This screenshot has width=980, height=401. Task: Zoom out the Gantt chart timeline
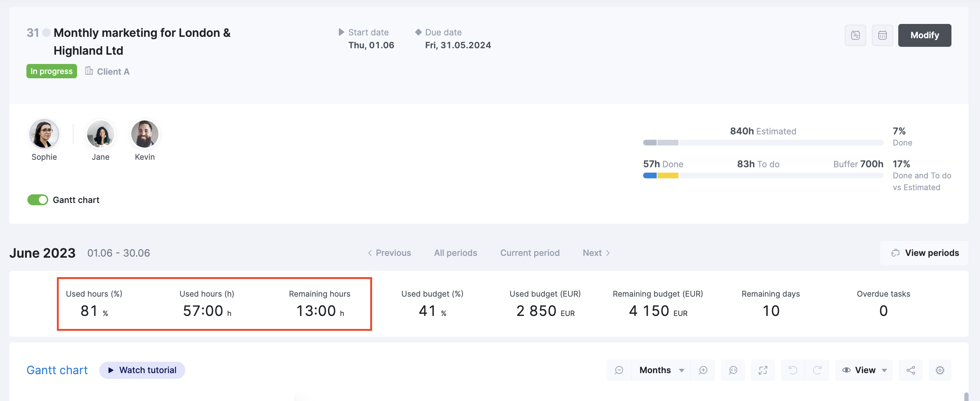pos(618,370)
